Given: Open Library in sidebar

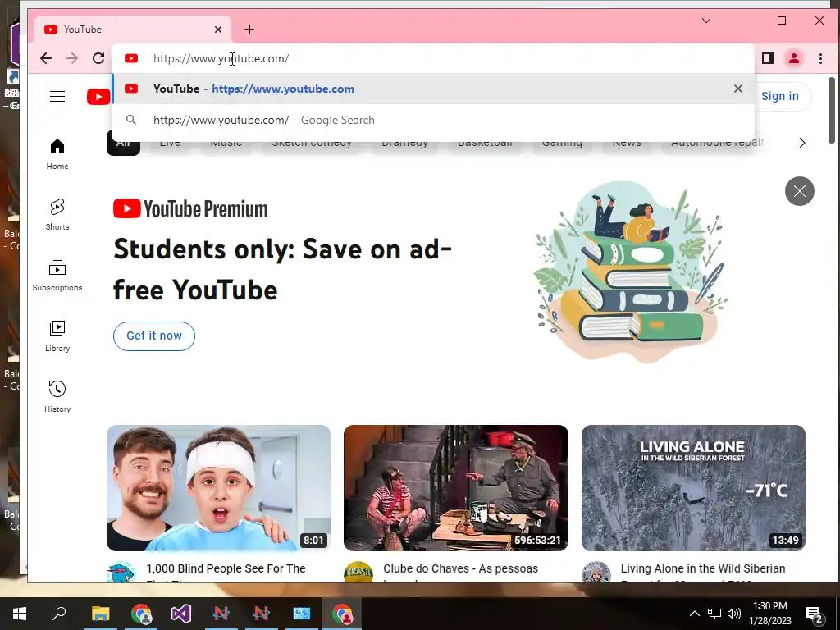Looking at the screenshot, I should (57, 336).
